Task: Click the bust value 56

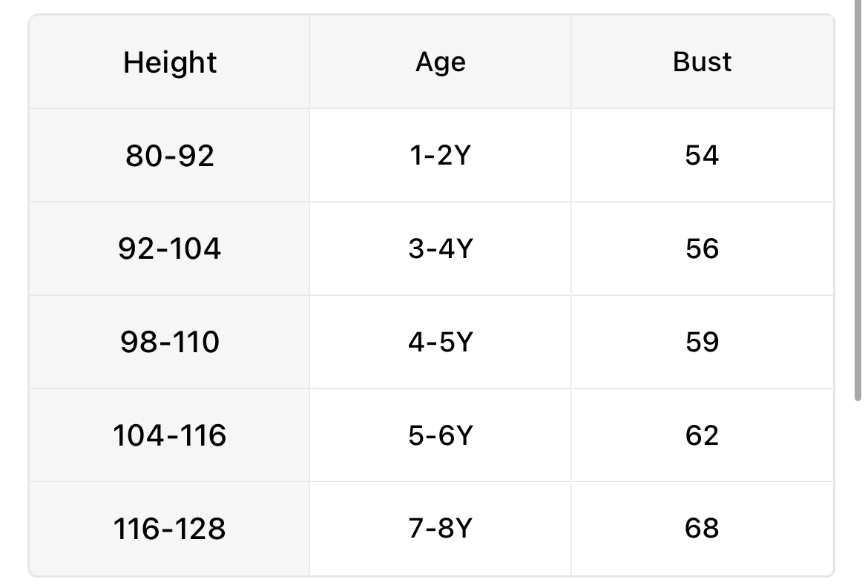Action: point(702,248)
